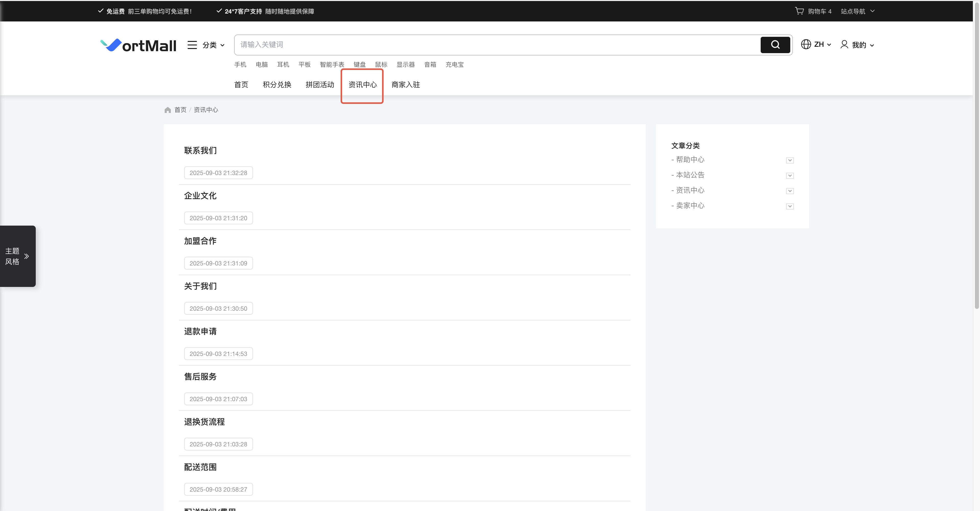Click the 智能手表 keyword link
Image resolution: width=980 pixels, height=511 pixels.
point(332,65)
